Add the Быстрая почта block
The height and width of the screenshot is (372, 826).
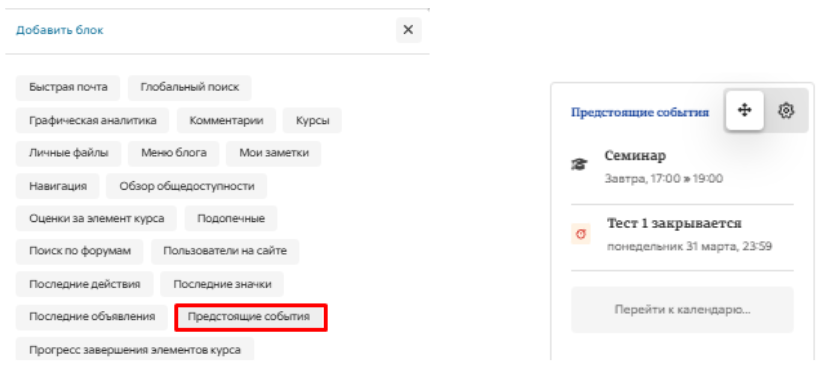point(68,87)
